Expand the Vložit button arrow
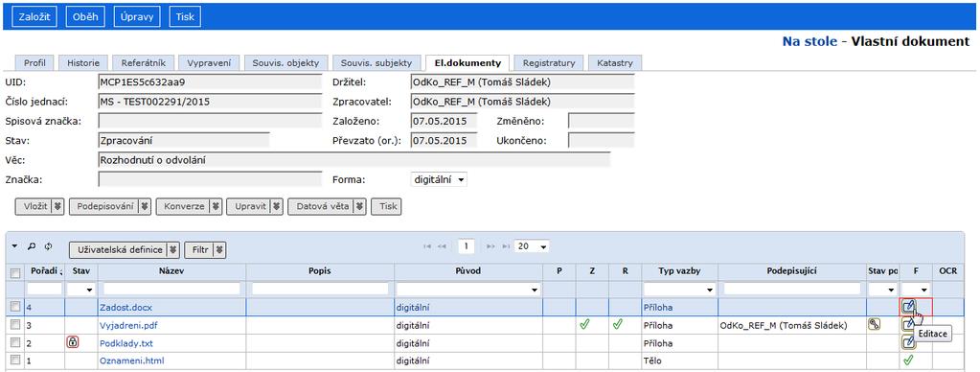Screen dimensions: 980x372 (58, 206)
